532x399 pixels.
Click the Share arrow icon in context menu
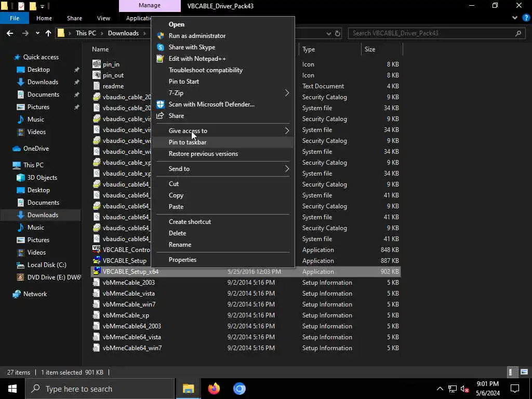(160, 116)
